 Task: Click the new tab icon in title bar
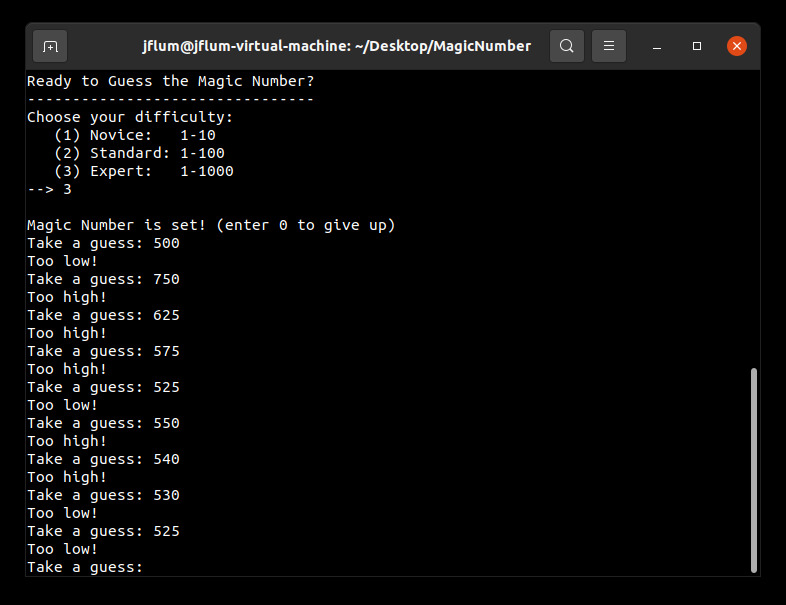tap(50, 46)
